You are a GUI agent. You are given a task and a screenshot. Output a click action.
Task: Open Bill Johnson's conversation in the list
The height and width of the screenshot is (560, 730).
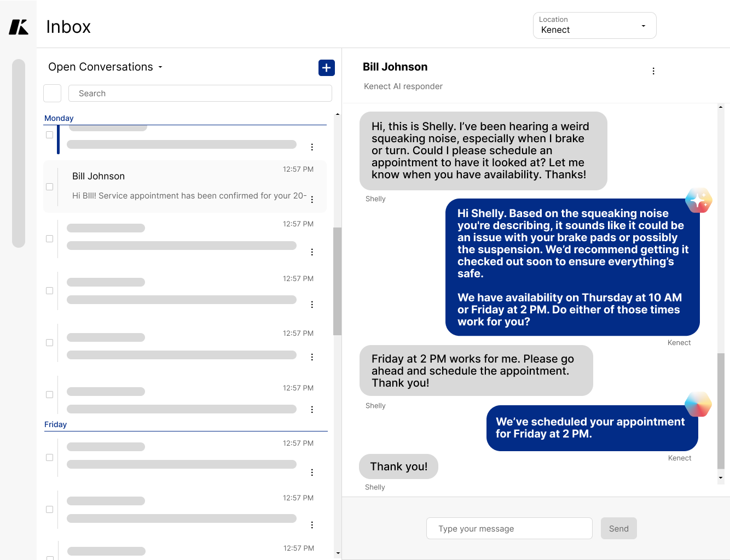coord(185,186)
